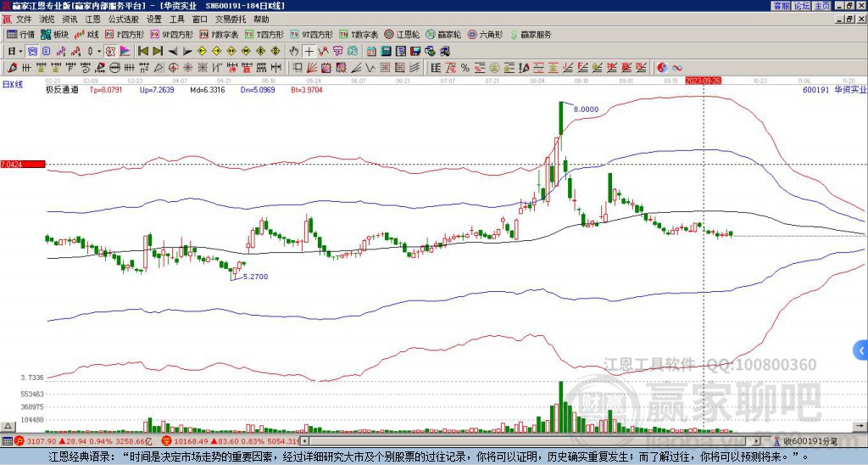
Task: Click the 金 circle coin icon
Action: (494, 68)
